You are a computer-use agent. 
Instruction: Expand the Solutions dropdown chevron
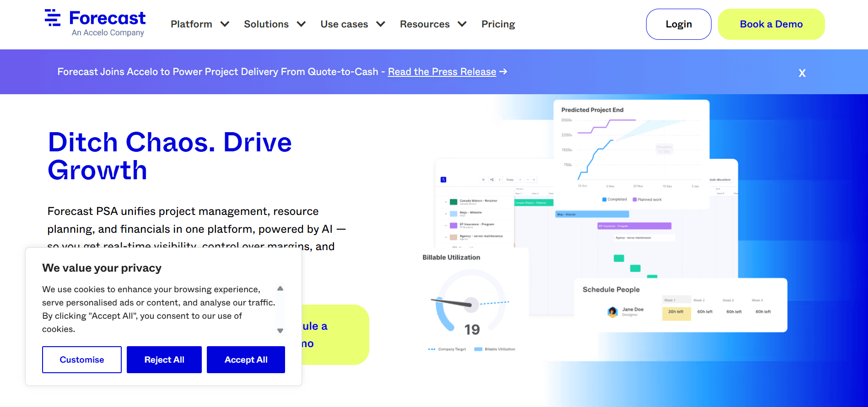pyautogui.click(x=301, y=24)
